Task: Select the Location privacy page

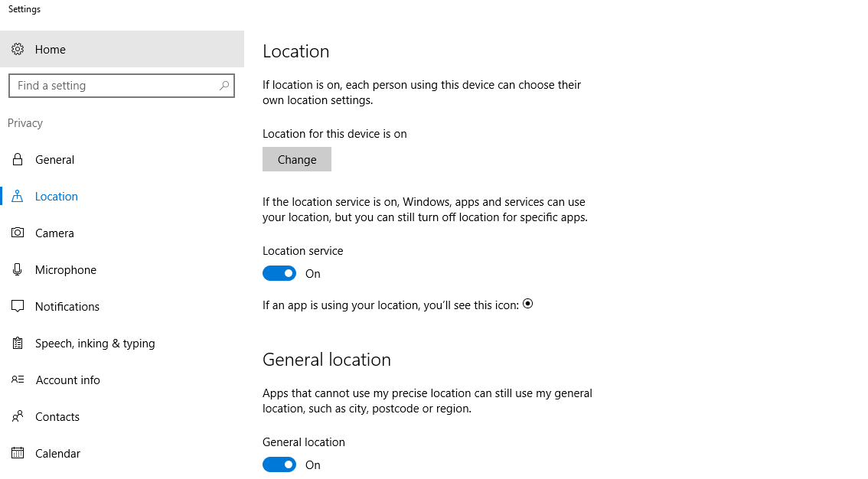Action: tap(122, 197)
